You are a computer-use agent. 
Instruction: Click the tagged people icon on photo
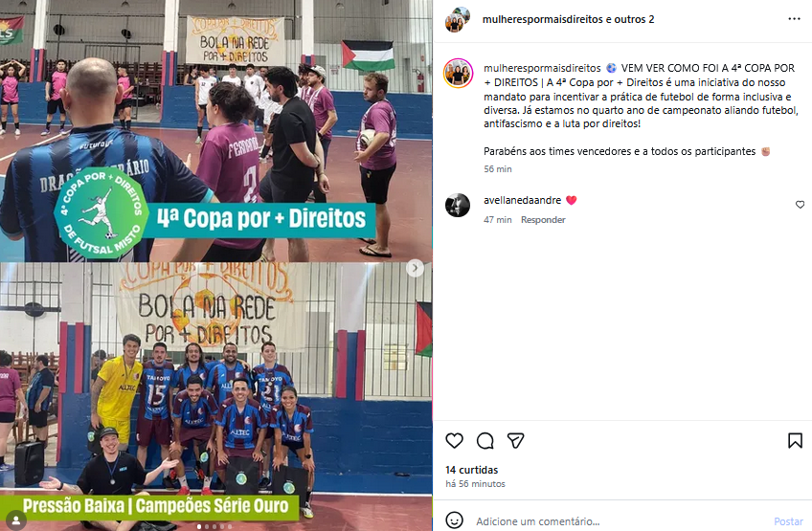16,520
